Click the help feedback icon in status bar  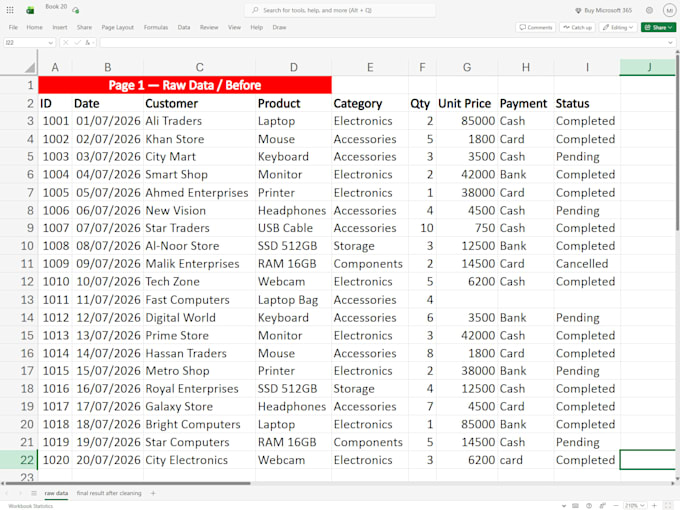coord(589,506)
